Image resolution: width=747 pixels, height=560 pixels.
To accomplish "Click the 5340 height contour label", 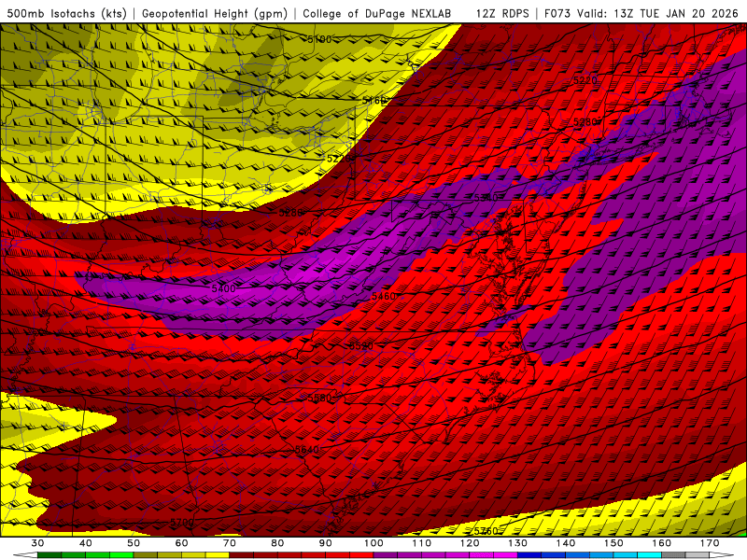I will point(486,198).
